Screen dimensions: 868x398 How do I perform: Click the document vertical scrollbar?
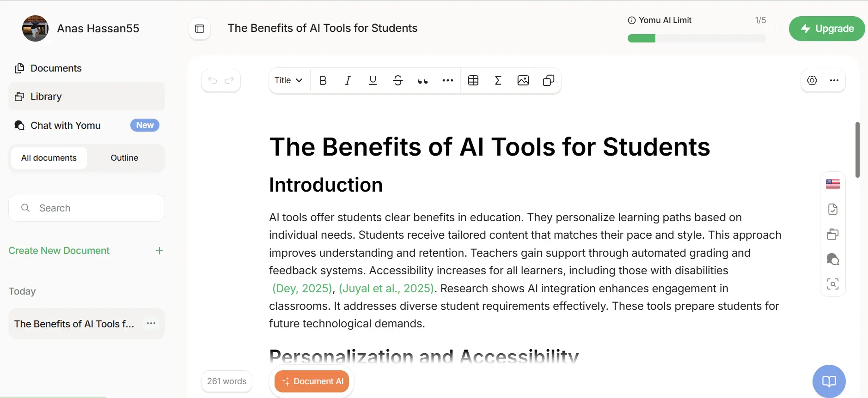click(857, 150)
